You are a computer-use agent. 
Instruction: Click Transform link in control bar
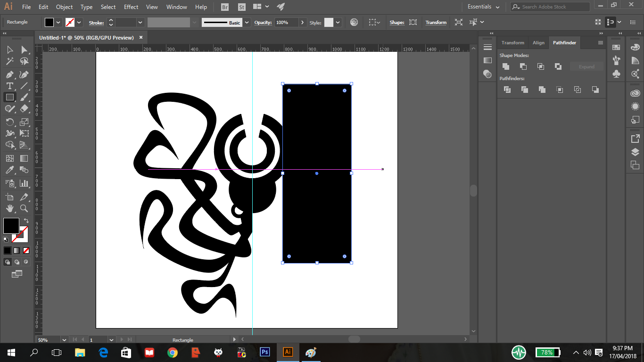(436, 22)
